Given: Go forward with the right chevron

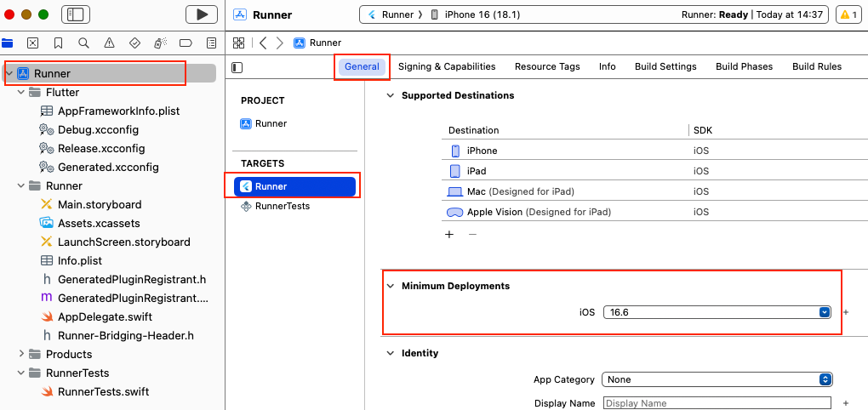Looking at the screenshot, I should (280, 43).
